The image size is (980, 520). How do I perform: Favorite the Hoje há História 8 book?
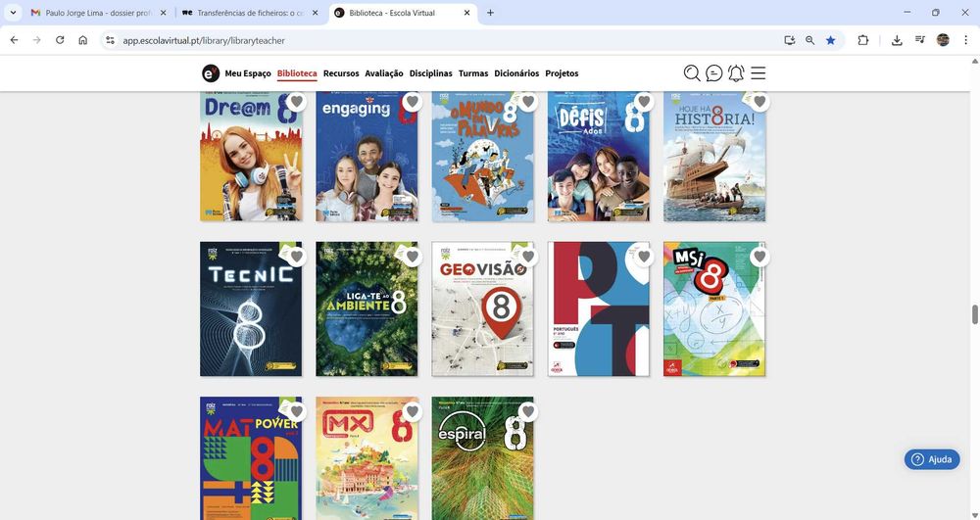pos(759,101)
